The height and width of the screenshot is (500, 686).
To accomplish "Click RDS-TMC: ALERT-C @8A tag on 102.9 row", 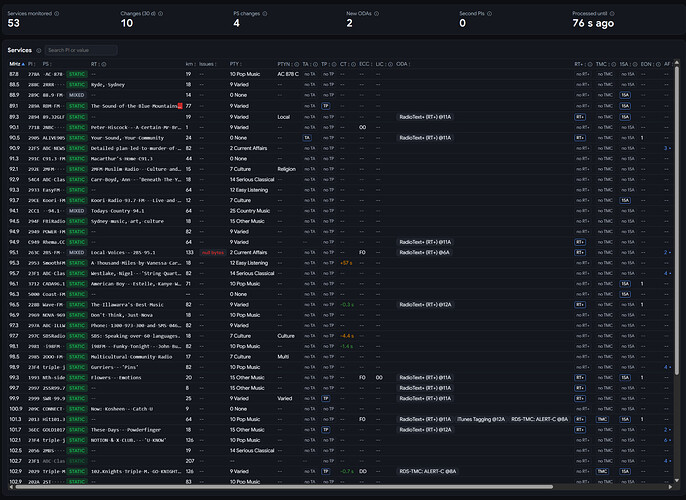I will coord(427,471).
